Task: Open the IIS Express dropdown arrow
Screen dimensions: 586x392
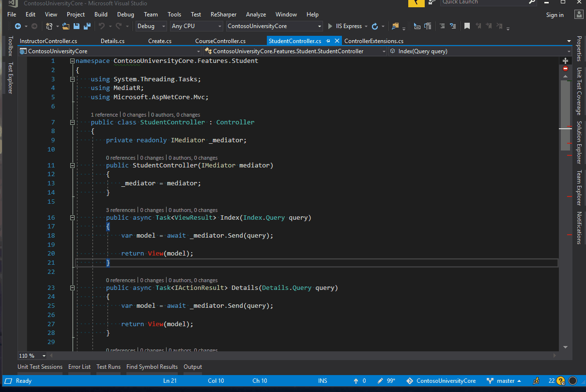Action: click(367, 26)
